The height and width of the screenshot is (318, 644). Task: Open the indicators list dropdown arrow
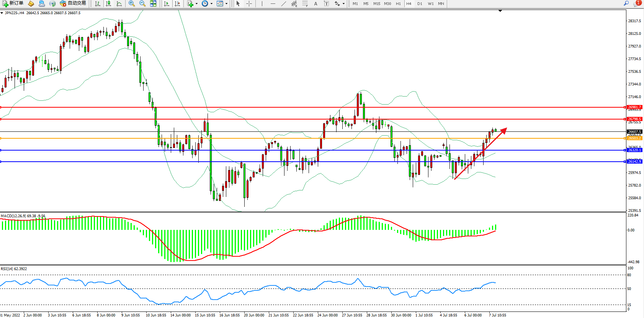coord(196,3)
